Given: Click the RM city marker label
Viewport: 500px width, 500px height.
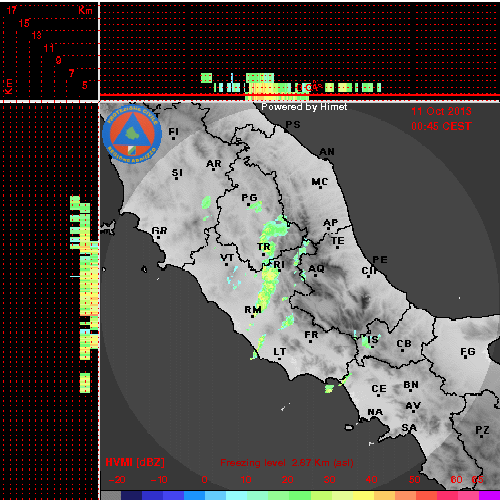Looking at the screenshot, I should pos(253,310).
